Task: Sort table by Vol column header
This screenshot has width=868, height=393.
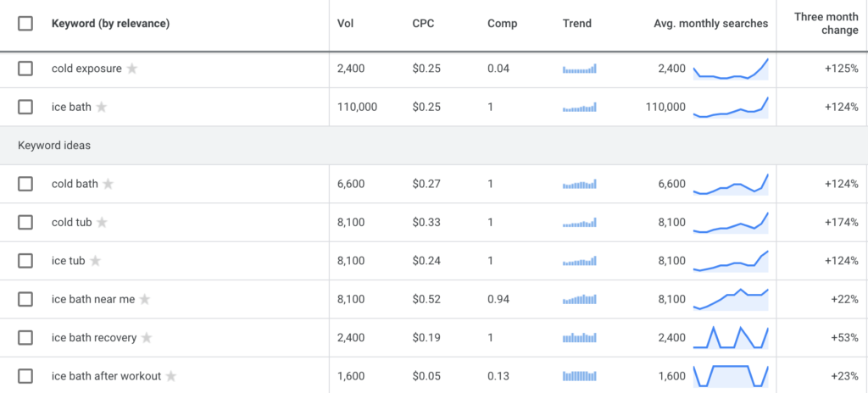Action: click(x=346, y=24)
